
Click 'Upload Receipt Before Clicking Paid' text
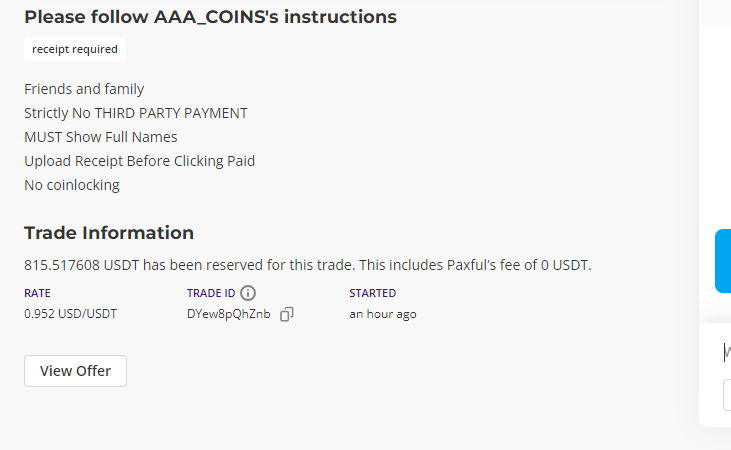click(x=139, y=161)
